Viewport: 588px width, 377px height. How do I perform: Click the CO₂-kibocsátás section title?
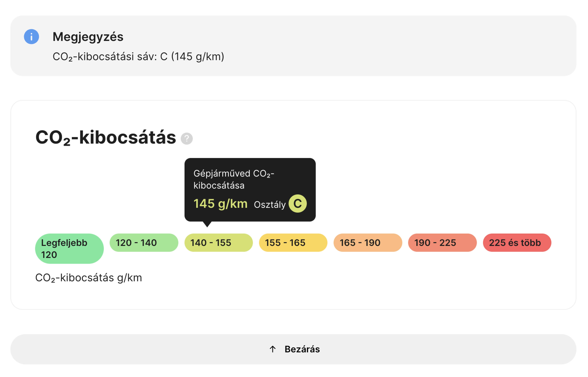pyautogui.click(x=106, y=138)
